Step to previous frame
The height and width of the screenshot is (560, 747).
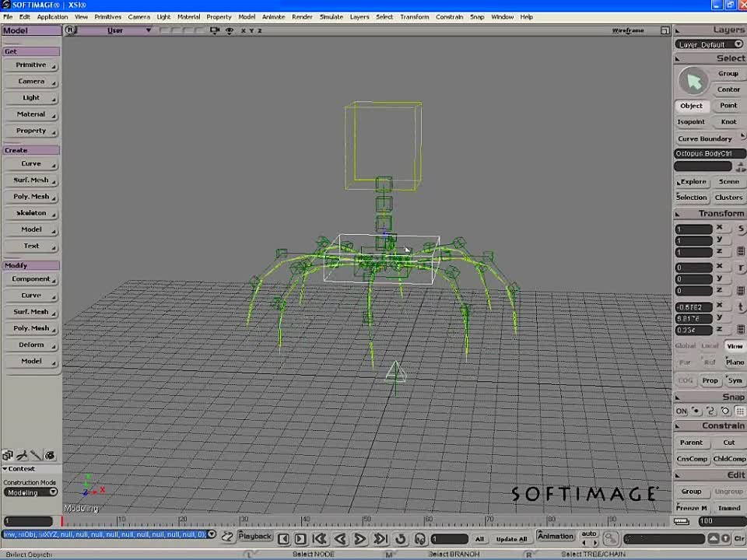[283, 538]
